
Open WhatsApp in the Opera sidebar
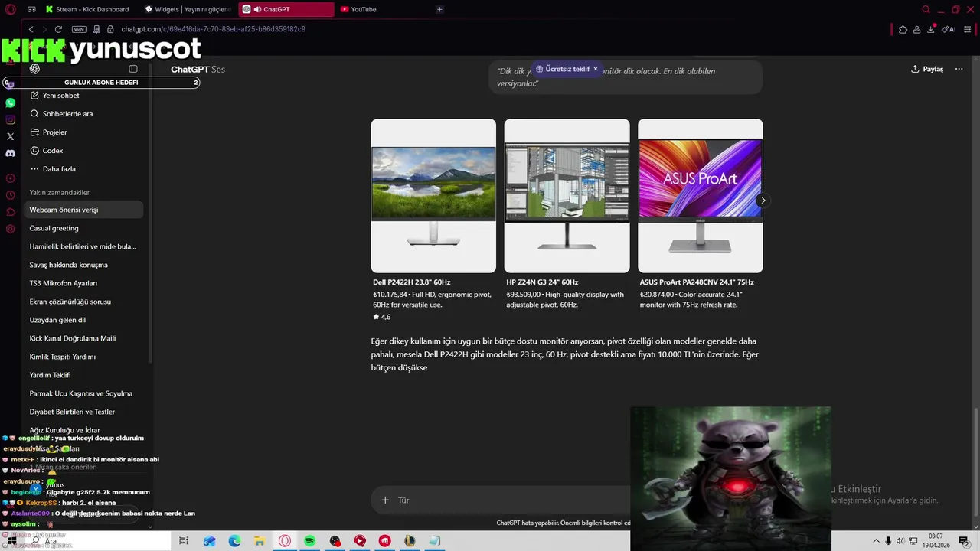10,103
